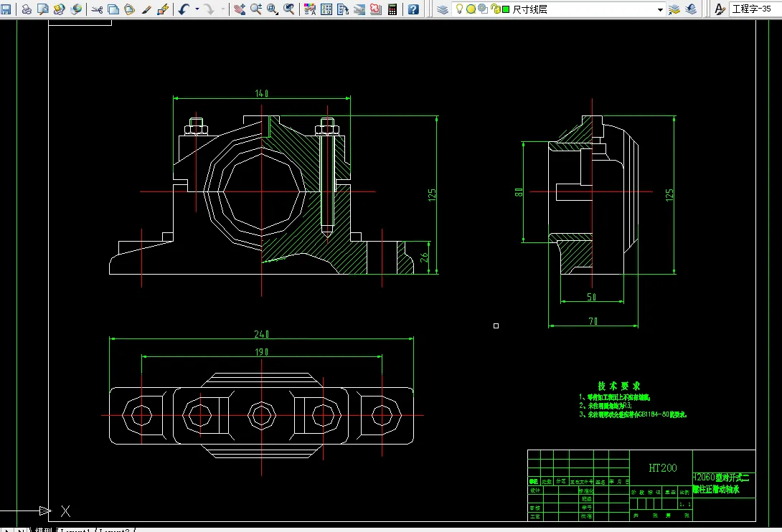Screen dimensions: 782x532
Task: Select the 125 dimension beside the side view
Action: (x=669, y=195)
